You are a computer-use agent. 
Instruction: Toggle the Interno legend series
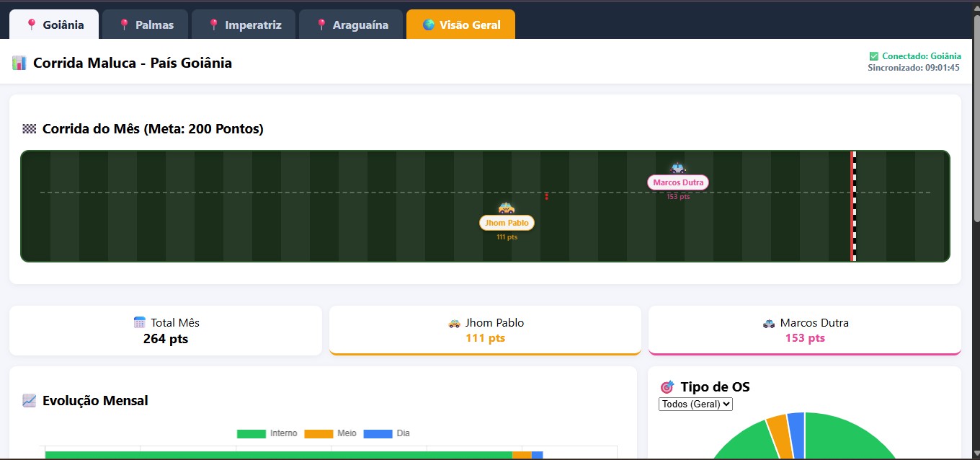point(267,433)
